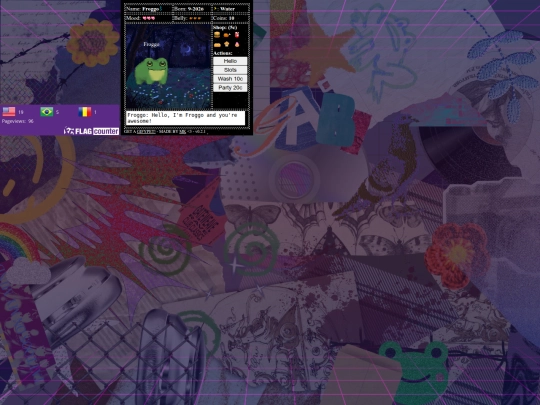
Task: Wash Froggo for 10 coins
Action: (x=230, y=79)
